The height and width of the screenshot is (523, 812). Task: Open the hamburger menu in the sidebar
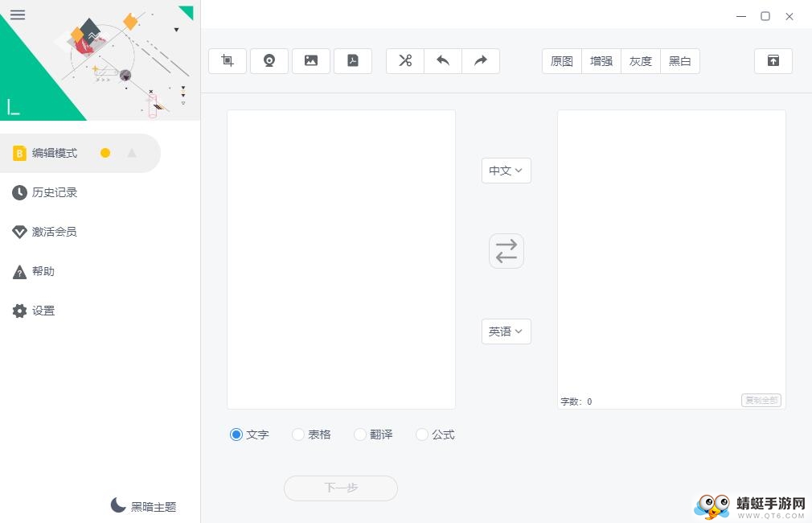click(18, 14)
